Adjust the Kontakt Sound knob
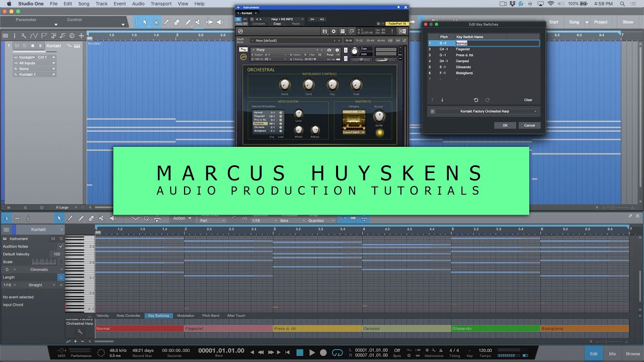 285,84
